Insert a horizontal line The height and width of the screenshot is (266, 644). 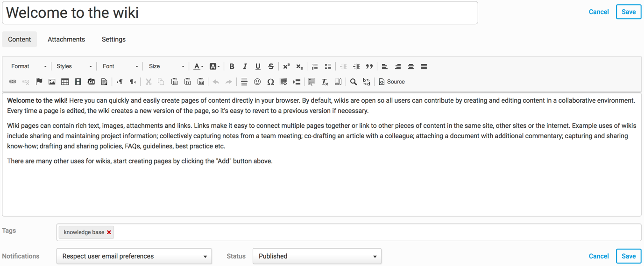tap(244, 82)
